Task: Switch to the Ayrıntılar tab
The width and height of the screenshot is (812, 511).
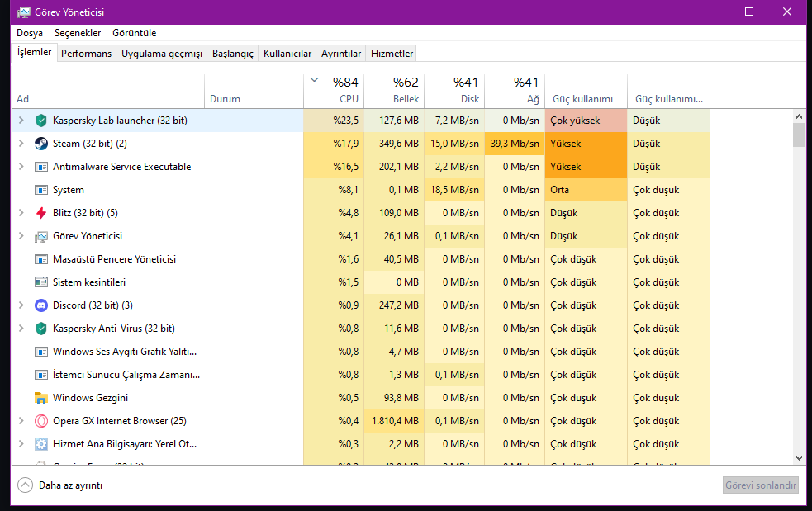Action: pyautogui.click(x=341, y=54)
